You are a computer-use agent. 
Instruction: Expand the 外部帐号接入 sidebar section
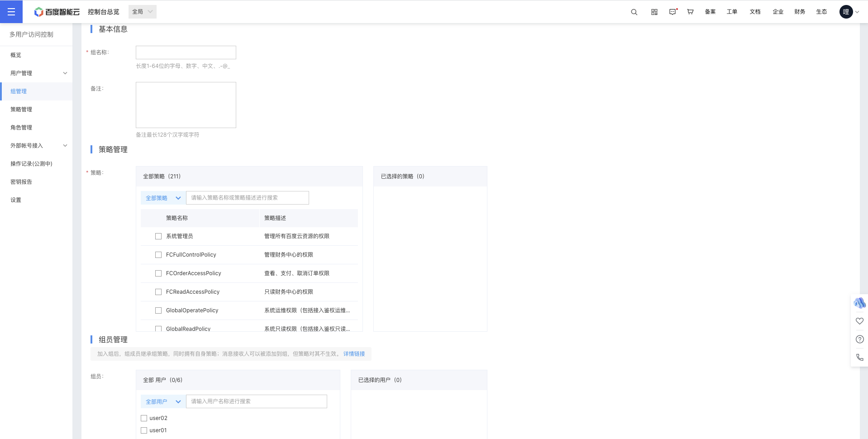coord(36,146)
